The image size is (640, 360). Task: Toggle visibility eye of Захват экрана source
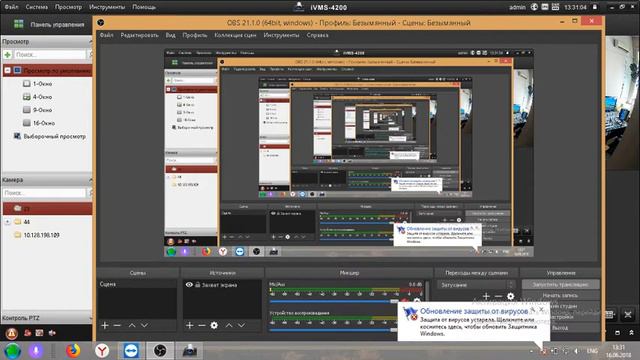(189, 285)
